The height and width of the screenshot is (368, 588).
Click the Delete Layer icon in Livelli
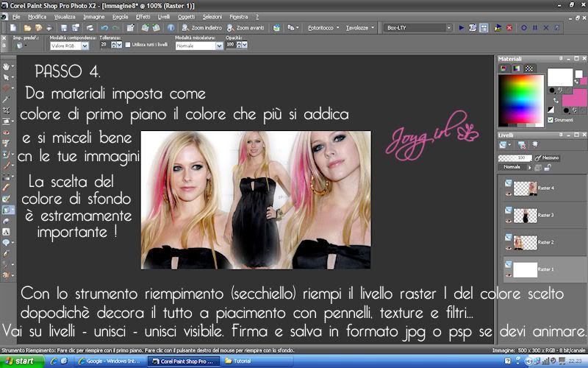(x=521, y=145)
